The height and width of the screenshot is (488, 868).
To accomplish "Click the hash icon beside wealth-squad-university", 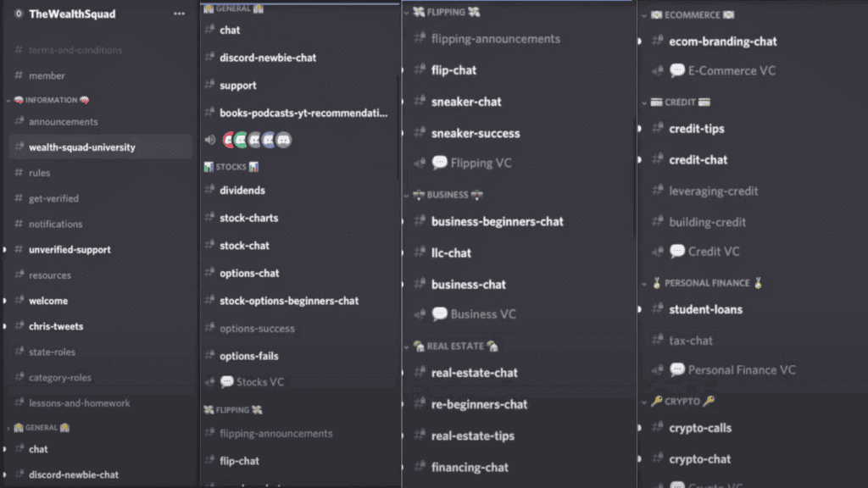I will [x=19, y=147].
